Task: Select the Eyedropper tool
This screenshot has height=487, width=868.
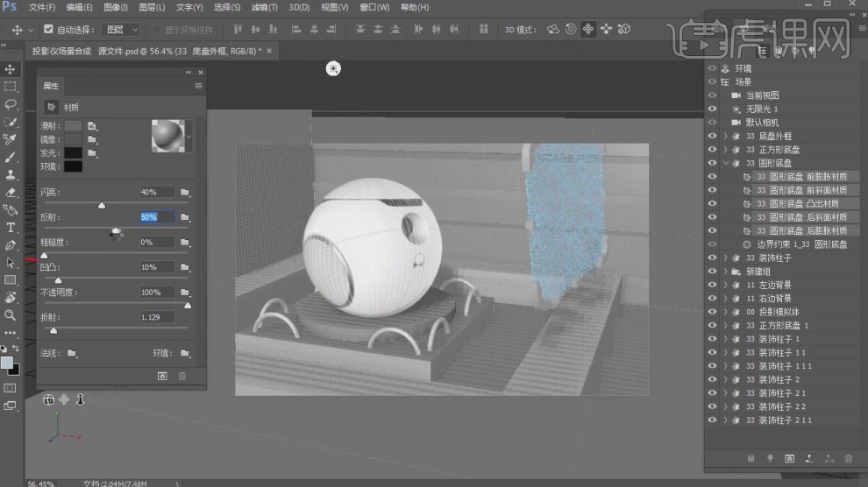Action: coord(10,139)
